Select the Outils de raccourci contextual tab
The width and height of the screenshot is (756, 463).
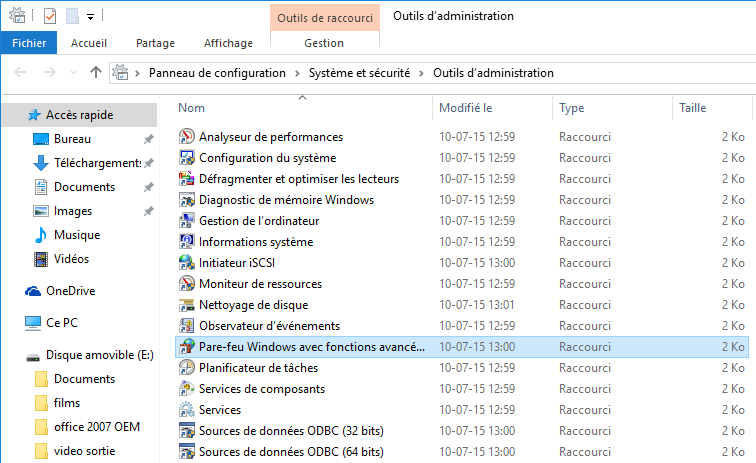coord(325,18)
